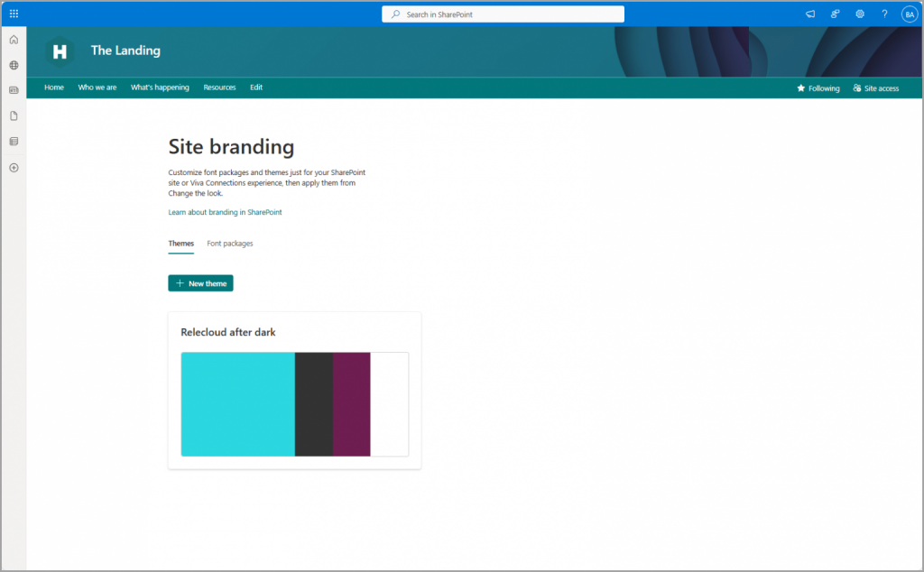Open Who we are navigation item
Image resolution: width=924 pixels, height=572 pixels.
[97, 88]
